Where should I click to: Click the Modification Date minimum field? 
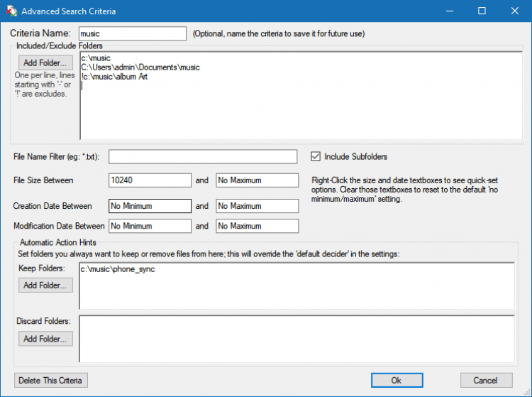[x=150, y=226]
